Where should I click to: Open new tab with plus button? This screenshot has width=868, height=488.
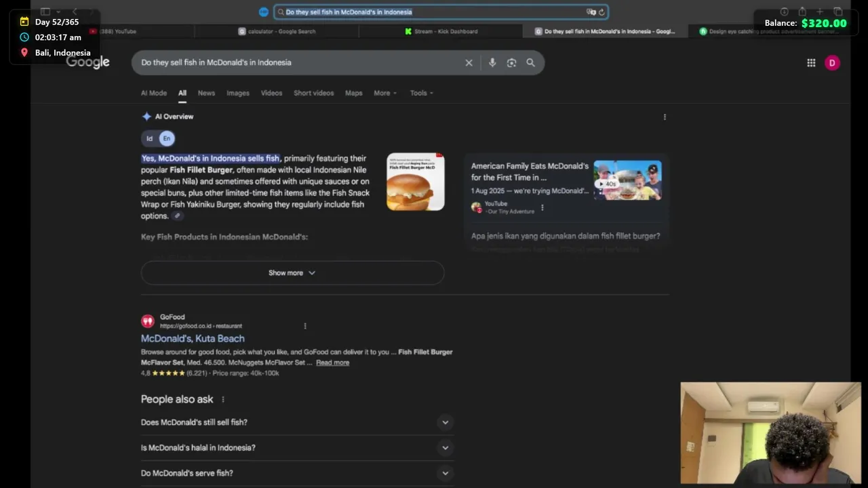coord(820,12)
